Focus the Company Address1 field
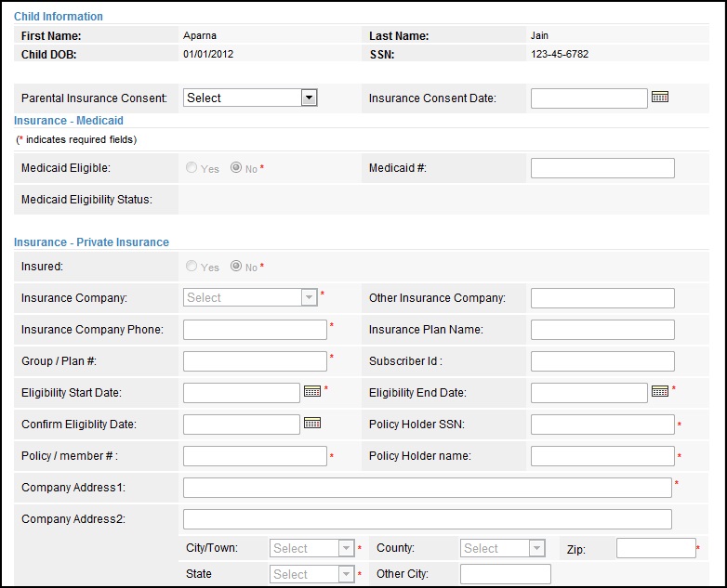 tap(427, 488)
